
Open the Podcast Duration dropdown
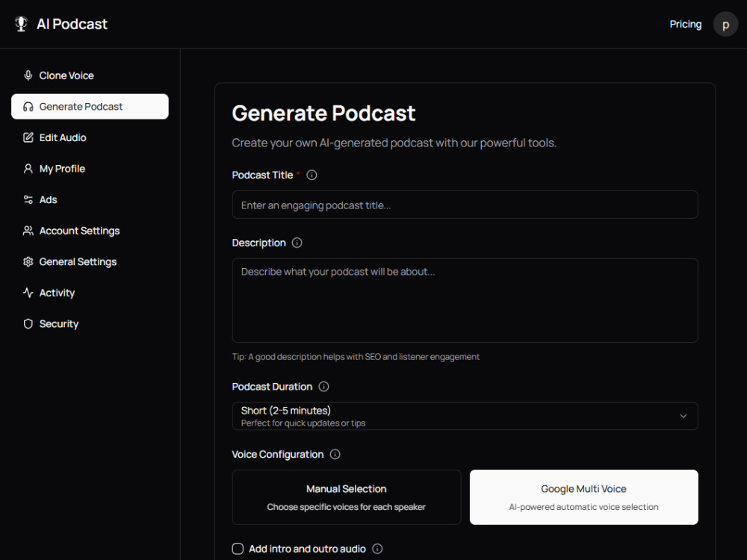coord(465,416)
